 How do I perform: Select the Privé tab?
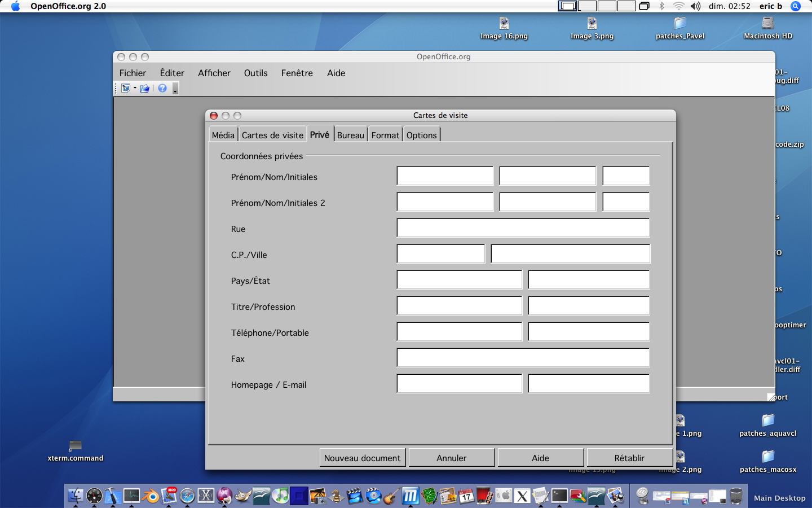point(320,134)
